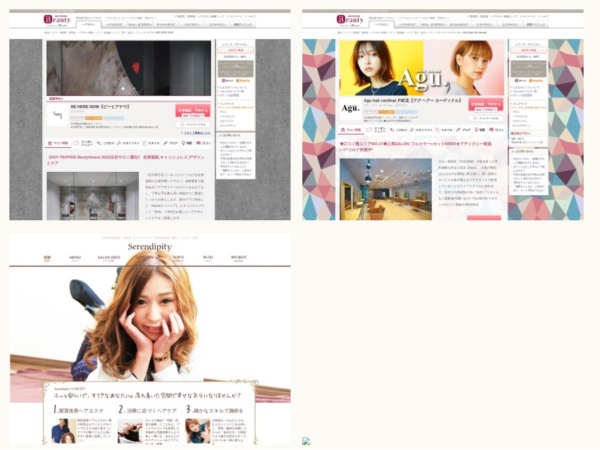Click coupon speech-bubble icon, BE HERE NOW page

click(76, 143)
